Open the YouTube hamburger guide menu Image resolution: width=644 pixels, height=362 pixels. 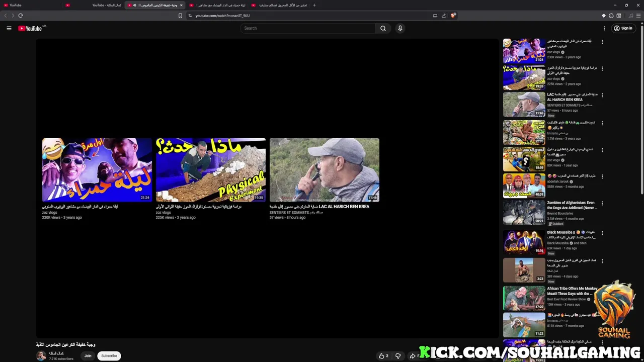(x=9, y=28)
